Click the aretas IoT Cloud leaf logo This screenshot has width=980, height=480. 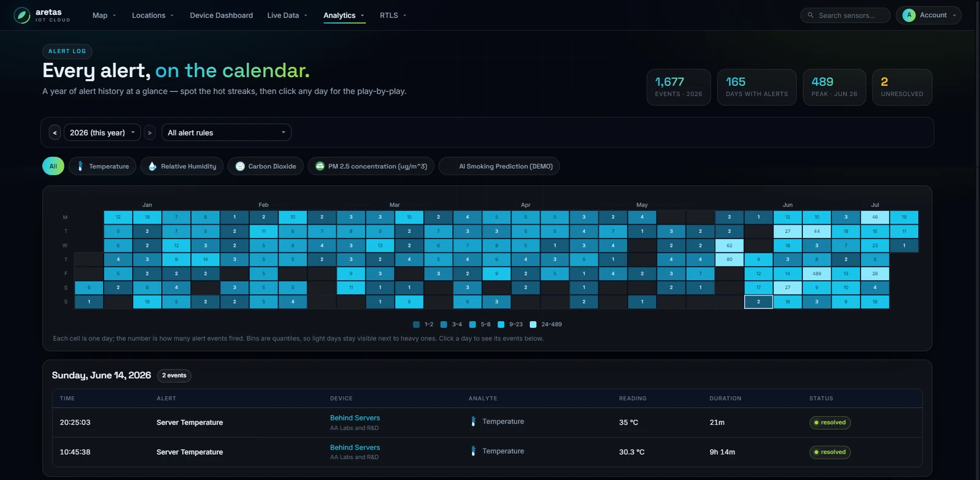pos(22,15)
